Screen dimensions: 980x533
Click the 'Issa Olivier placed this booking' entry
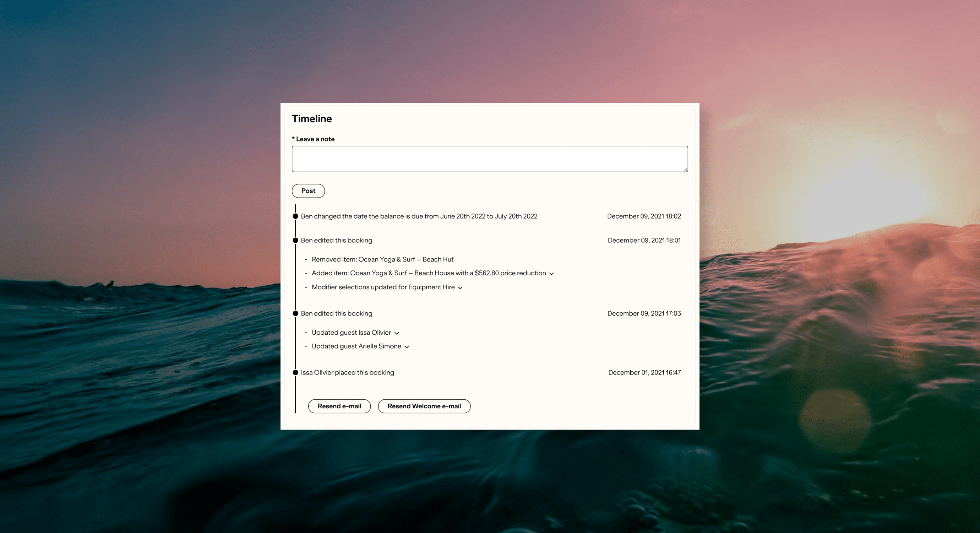(347, 372)
